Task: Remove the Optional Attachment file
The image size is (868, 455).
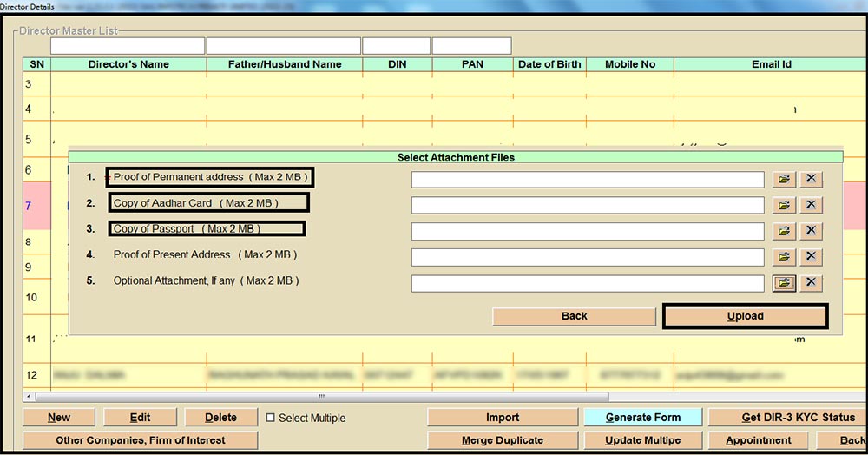Action: pos(811,283)
